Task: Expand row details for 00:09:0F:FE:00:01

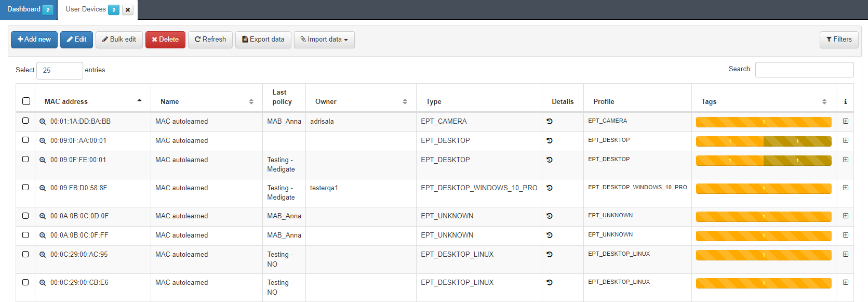Action: 846,160
